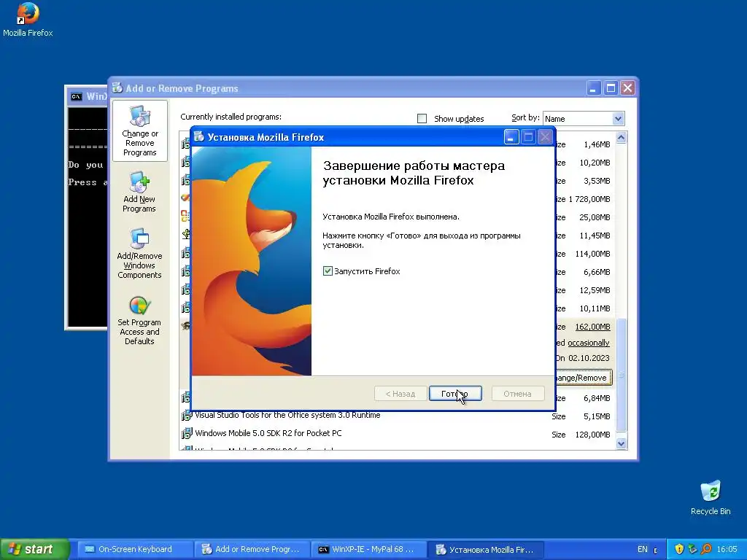Click the program list scroll down arrow
This screenshot has width=747, height=560.
click(621, 443)
